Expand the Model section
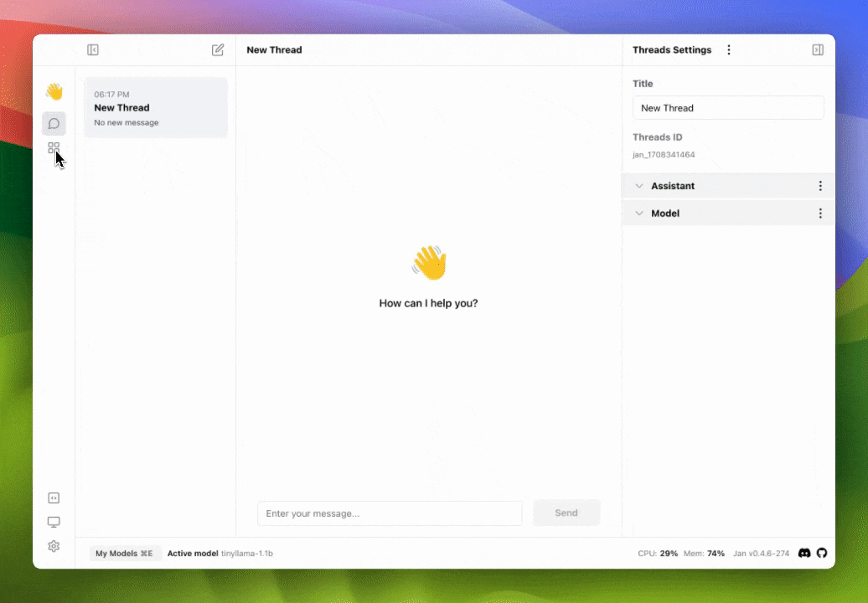This screenshot has height=603, width=868. (640, 214)
